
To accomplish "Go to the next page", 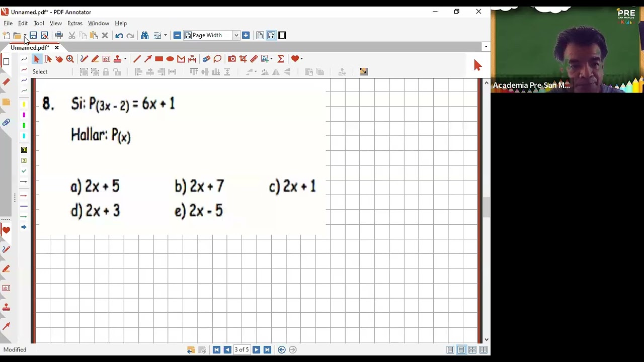I will click(256, 350).
